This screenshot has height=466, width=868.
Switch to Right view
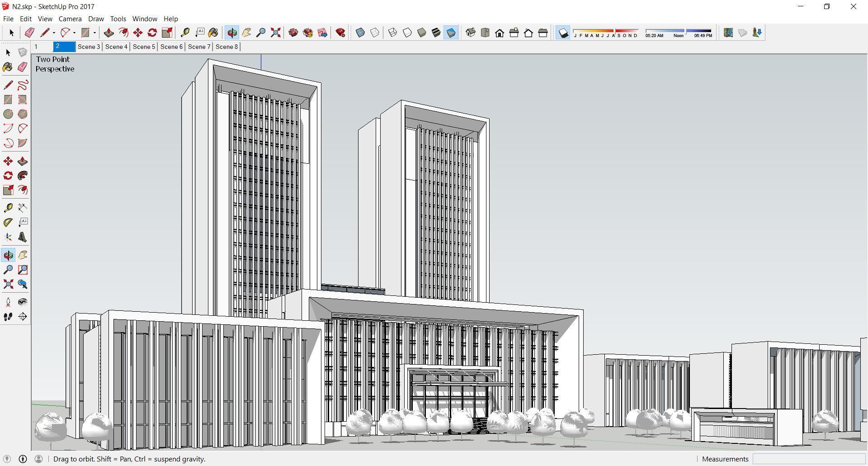(514, 33)
